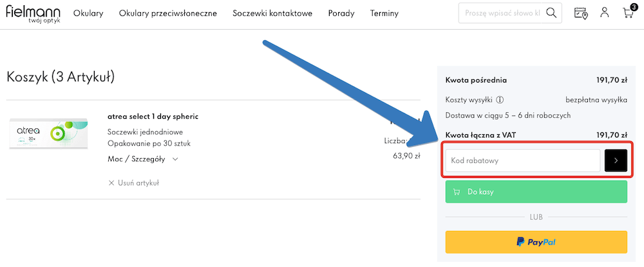644x267 pixels.
Task: Click the search magnifier icon
Action: (x=551, y=13)
